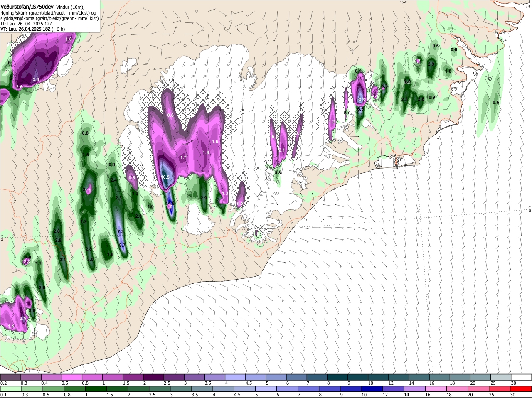Select light lavender top legend swatch 4–4.5
Viewport: 532px width, 398px height.
[x=236, y=377]
